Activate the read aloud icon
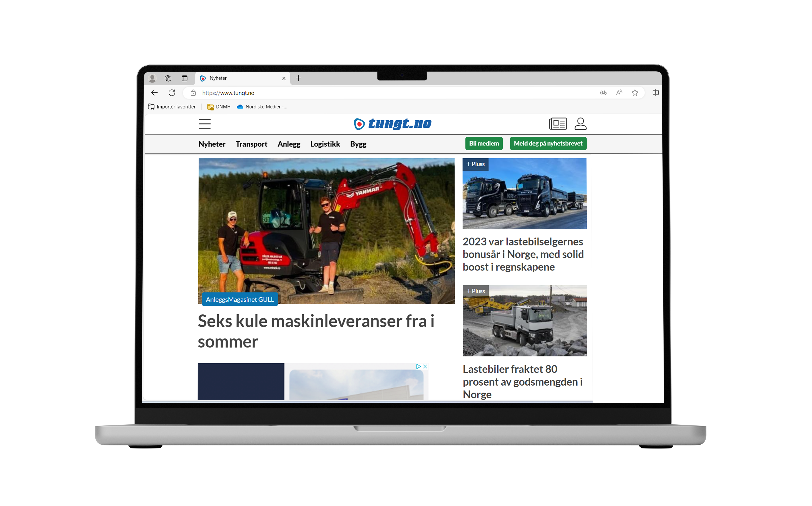This screenshot has height=506, width=812. [619, 93]
